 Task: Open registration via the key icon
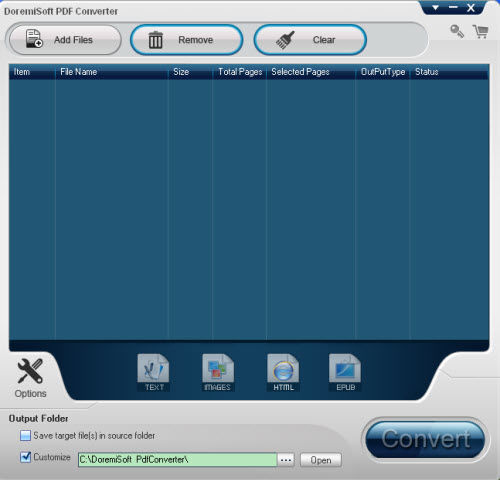[457, 32]
